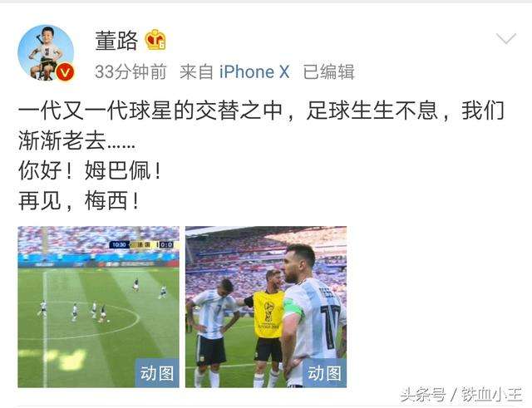Select the line 你好!姆巴佩!
Screen dimensions: 532x408
click(90, 170)
